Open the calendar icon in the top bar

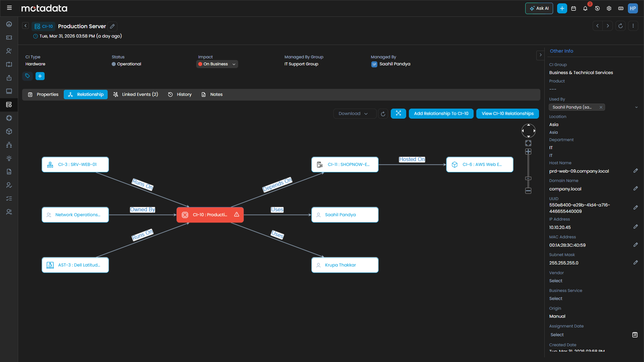[x=574, y=8]
